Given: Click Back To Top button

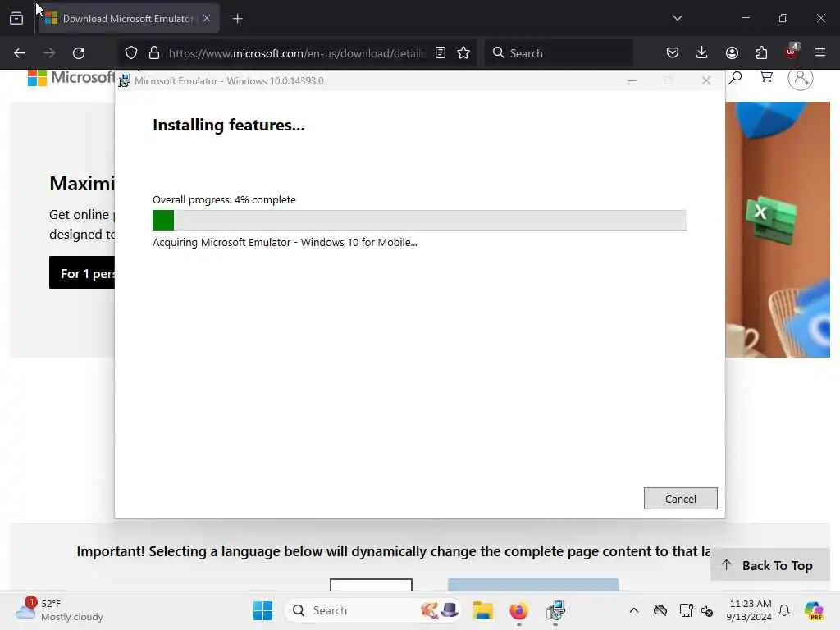Looking at the screenshot, I should coord(769,565).
